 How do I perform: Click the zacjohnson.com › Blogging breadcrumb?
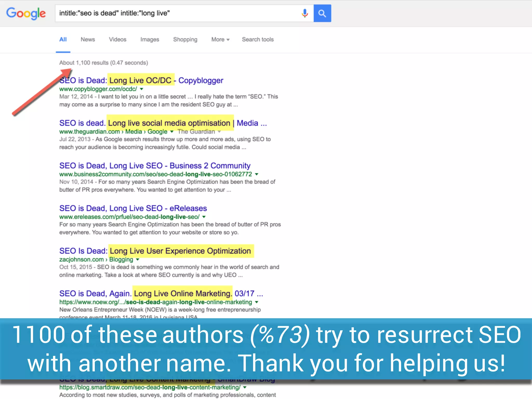(96, 259)
